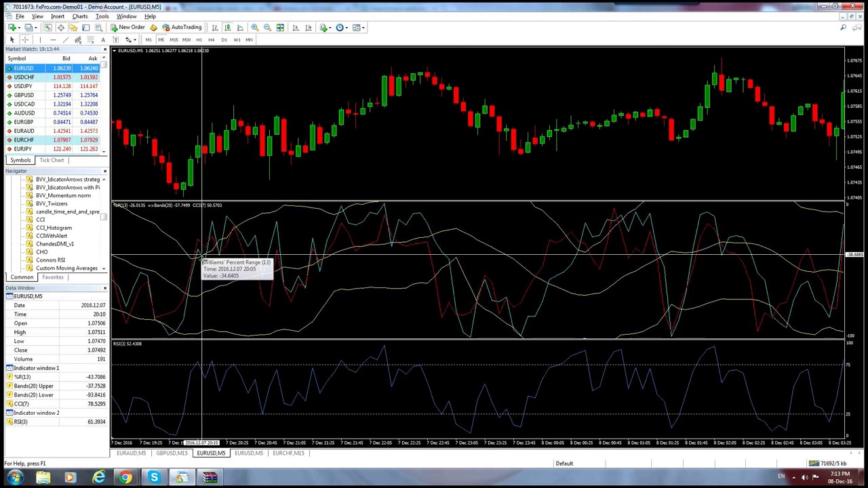Select CCI_Histogram indicator in Navigator
This screenshot has height=488, width=868.
click(54, 228)
